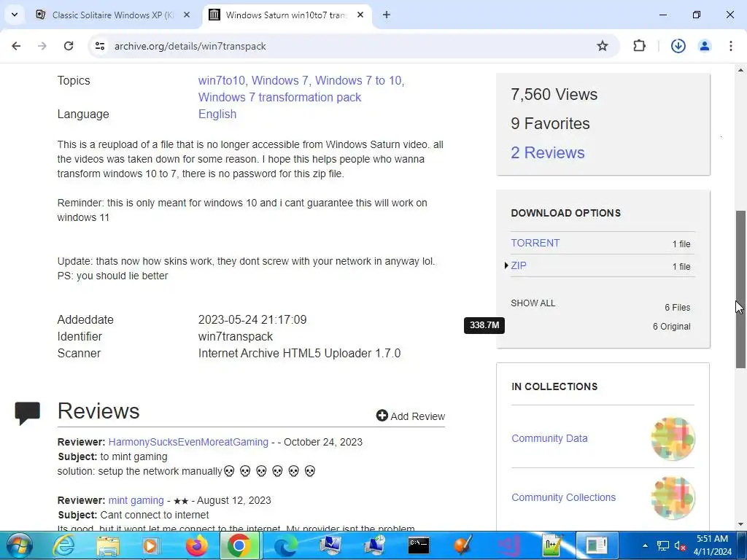Close the Windows Saturn tab
Screen dimensions: 747x560
[x=360, y=15]
